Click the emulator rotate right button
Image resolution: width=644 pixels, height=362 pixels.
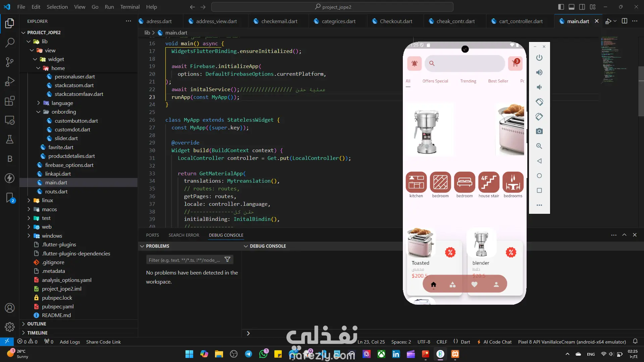539,117
